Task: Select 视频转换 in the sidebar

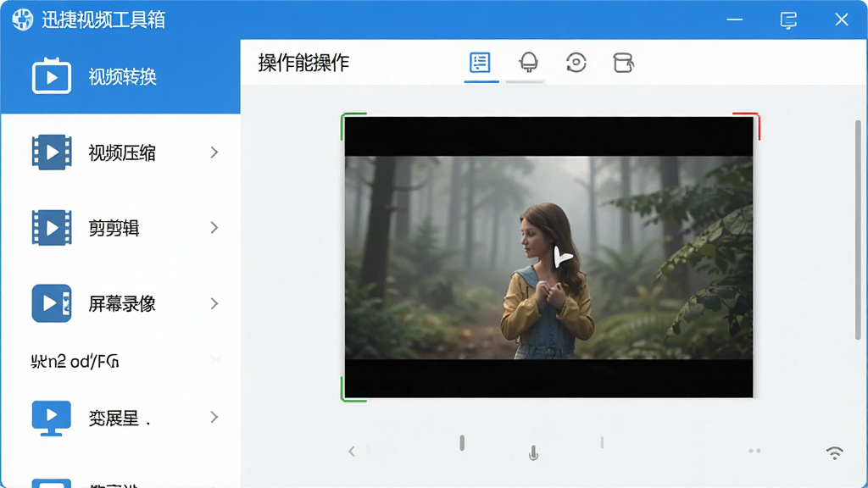Action: (x=120, y=76)
